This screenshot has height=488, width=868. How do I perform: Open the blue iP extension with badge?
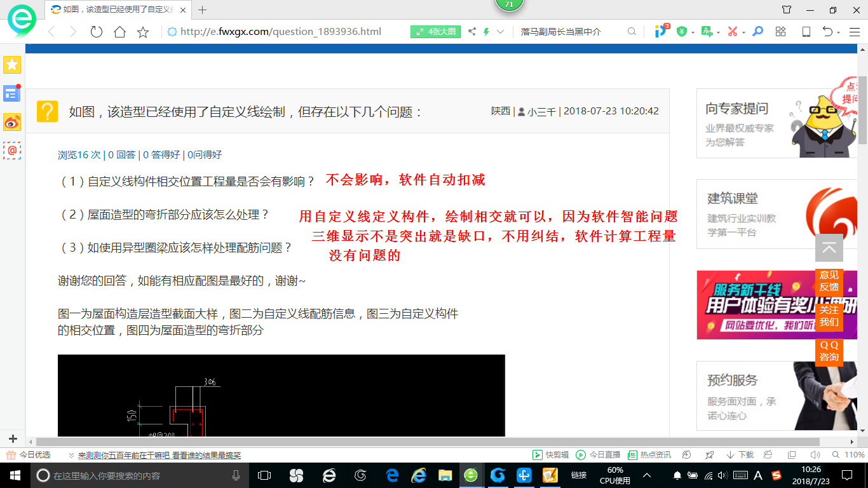661,31
